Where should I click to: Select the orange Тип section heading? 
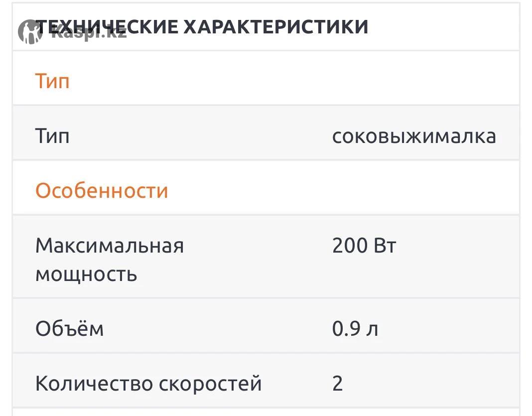coord(52,81)
